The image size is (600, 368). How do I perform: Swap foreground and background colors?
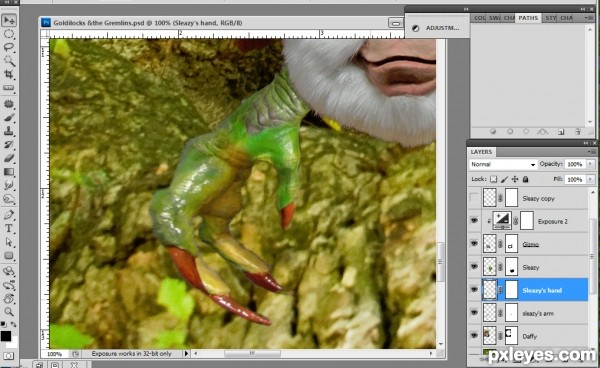(14, 324)
